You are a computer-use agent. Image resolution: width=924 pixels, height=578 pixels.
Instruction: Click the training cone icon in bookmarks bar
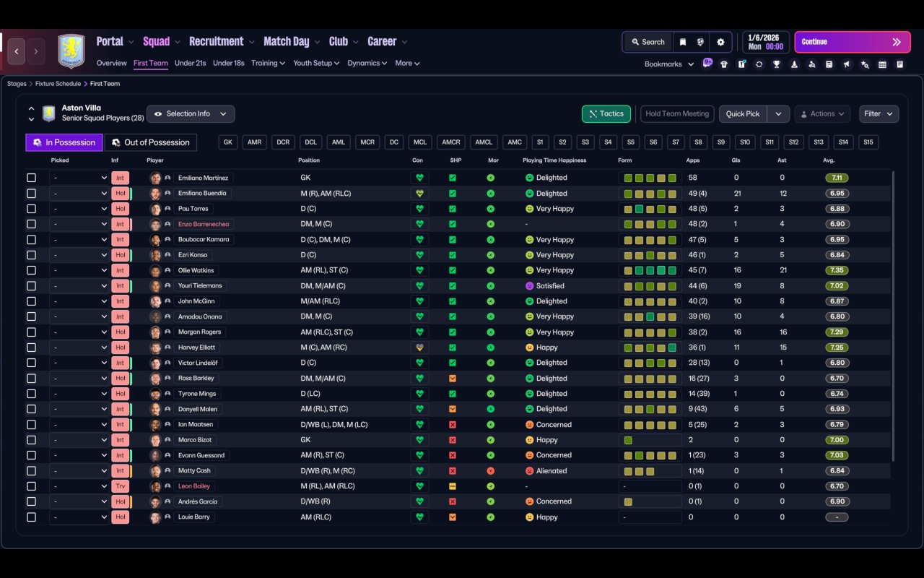pos(794,64)
